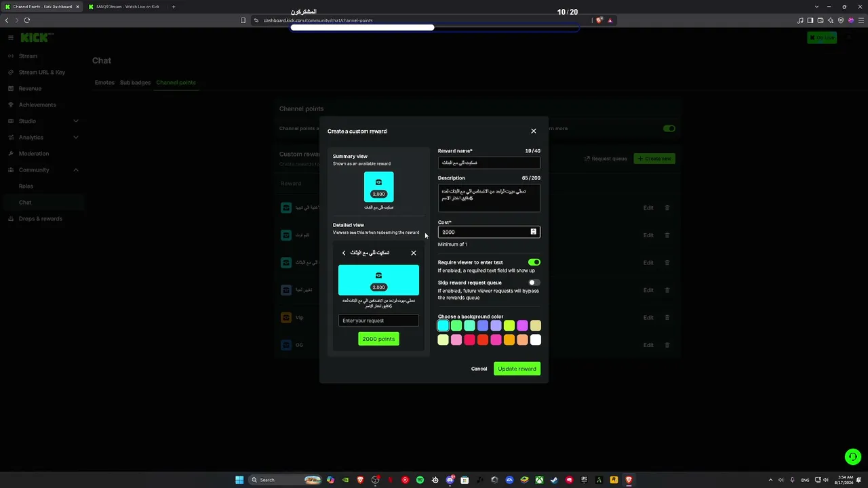Open the taskbar clock showing 3:54 AM

click(x=845, y=480)
